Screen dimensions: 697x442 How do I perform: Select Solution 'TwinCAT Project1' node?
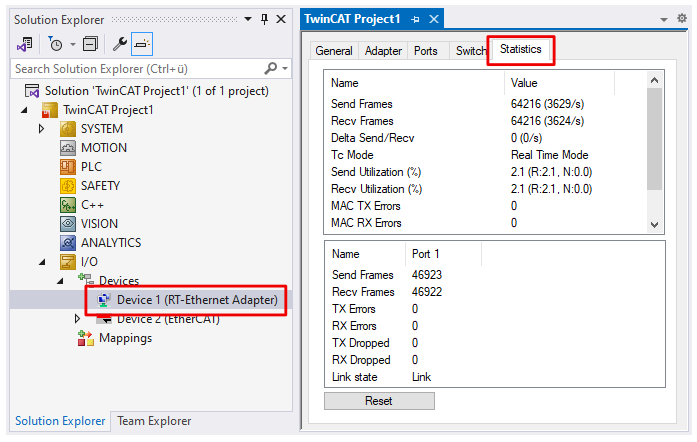coord(156,91)
